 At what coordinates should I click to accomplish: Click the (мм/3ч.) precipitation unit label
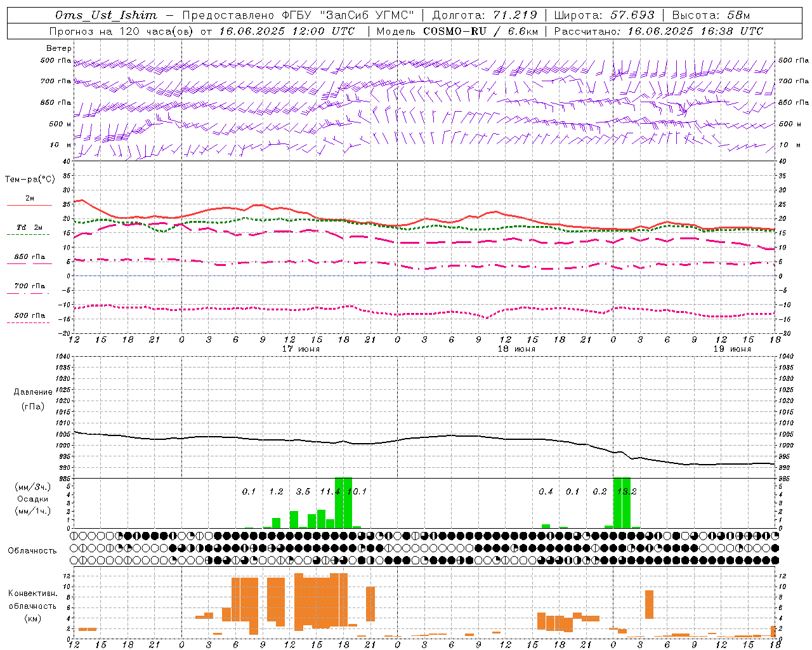point(32,487)
